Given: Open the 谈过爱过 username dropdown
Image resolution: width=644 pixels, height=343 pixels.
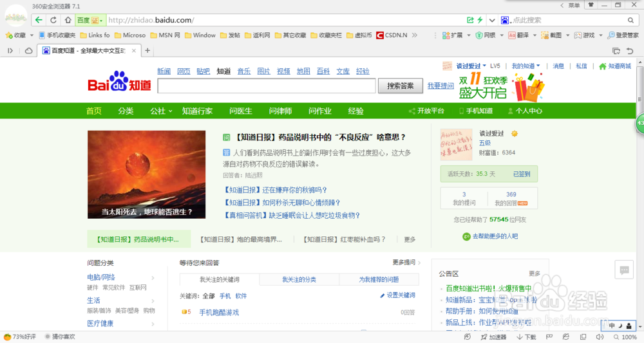Looking at the screenshot, I should point(471,66).
